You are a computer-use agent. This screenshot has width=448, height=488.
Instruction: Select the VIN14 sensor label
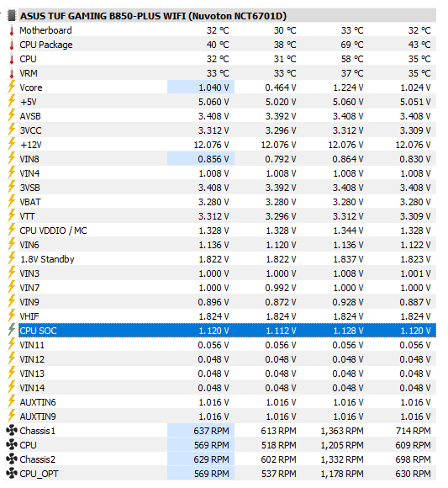(32, 388)
